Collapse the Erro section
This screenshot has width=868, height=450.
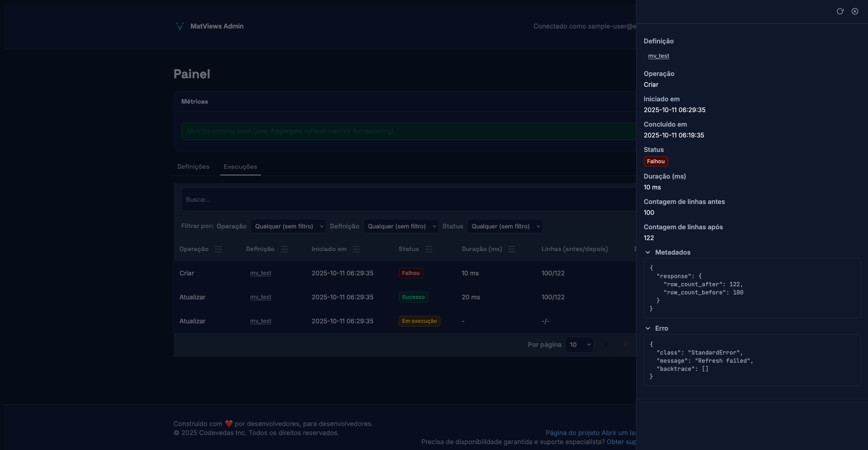tap(648, 328)
